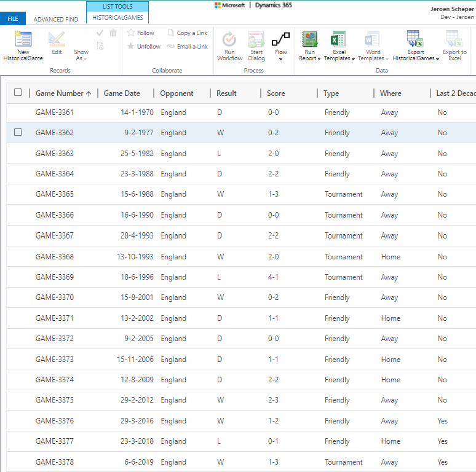Click game date 9-2-2005
Screen dimensions: 476x472
[x=139, y=339]
